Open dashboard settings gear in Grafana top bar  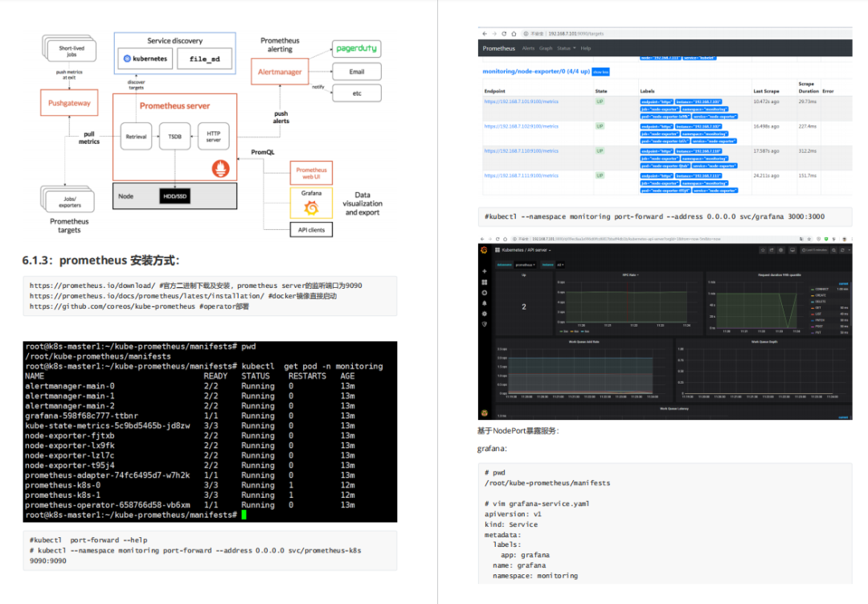pos(781,250)
